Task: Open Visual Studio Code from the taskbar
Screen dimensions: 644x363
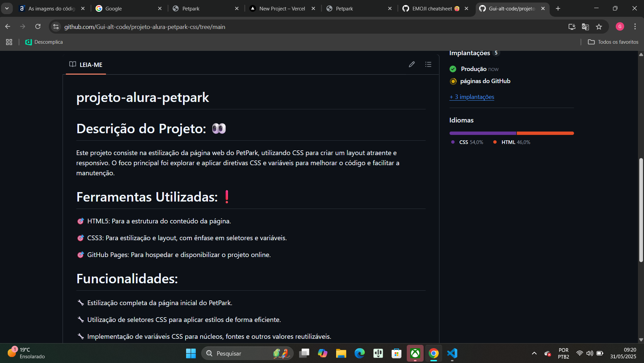Action: tap(452, 353)
